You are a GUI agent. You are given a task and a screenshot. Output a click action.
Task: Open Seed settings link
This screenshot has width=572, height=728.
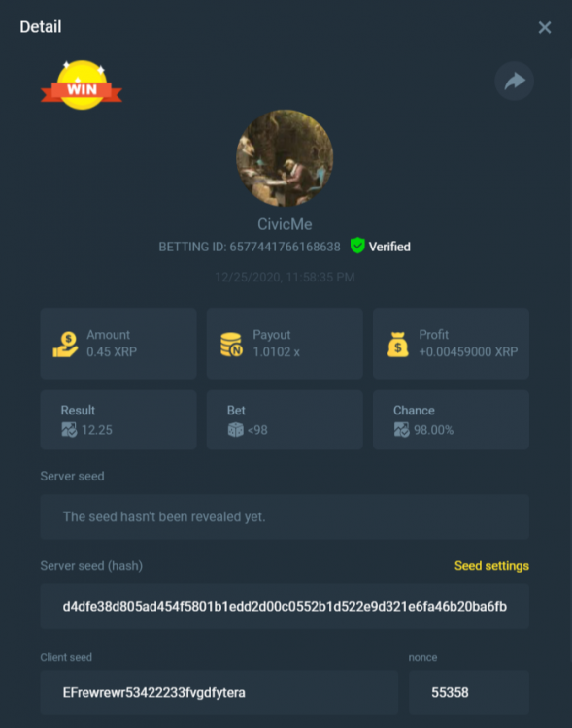(x=491, y=566)
